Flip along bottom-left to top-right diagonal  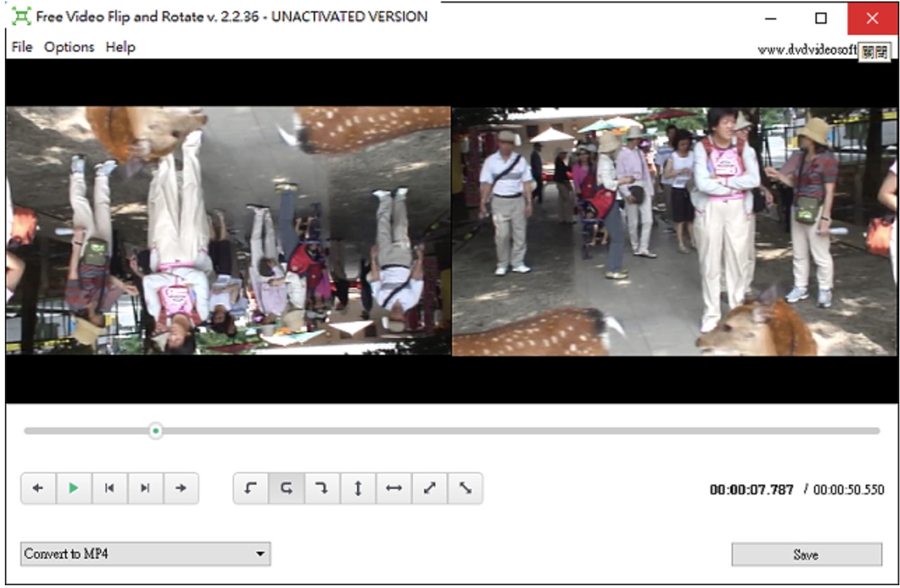pyautogui.click(x=430, y=488)
